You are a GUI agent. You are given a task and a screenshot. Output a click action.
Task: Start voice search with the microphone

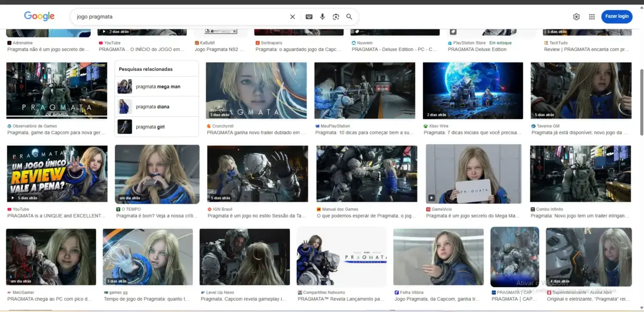pyautogui.click(x=323, y=17)
